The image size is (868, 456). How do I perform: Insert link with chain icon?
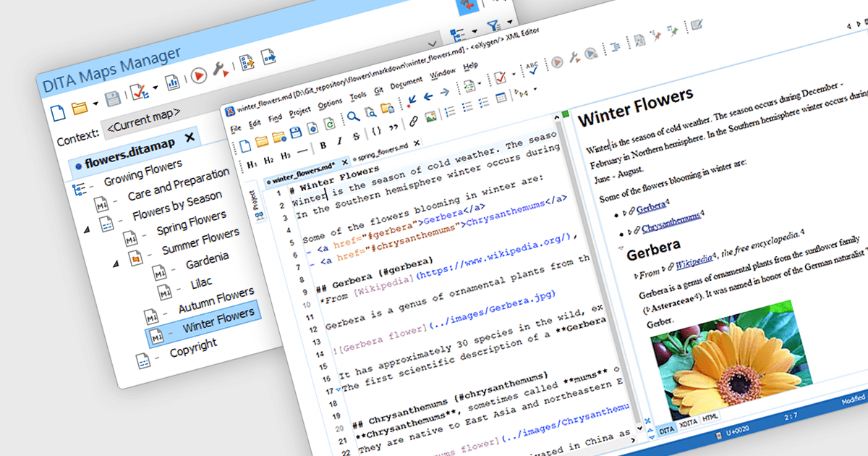point(413,121)
